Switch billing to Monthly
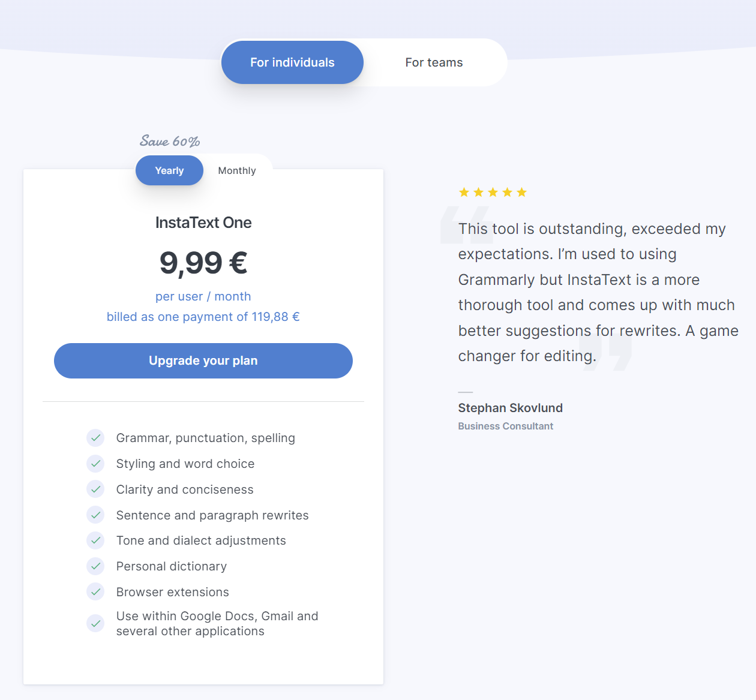756x700 pixels. click(237, 171)
